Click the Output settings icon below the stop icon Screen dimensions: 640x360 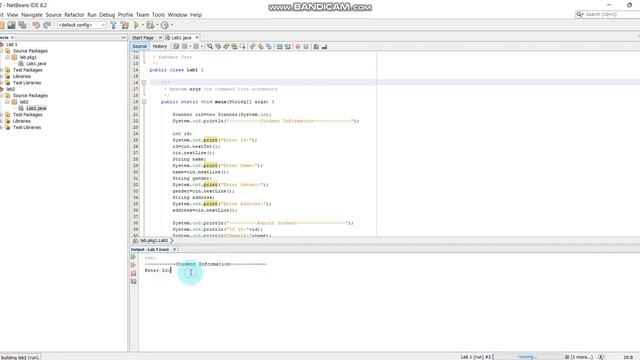point(133,282)
